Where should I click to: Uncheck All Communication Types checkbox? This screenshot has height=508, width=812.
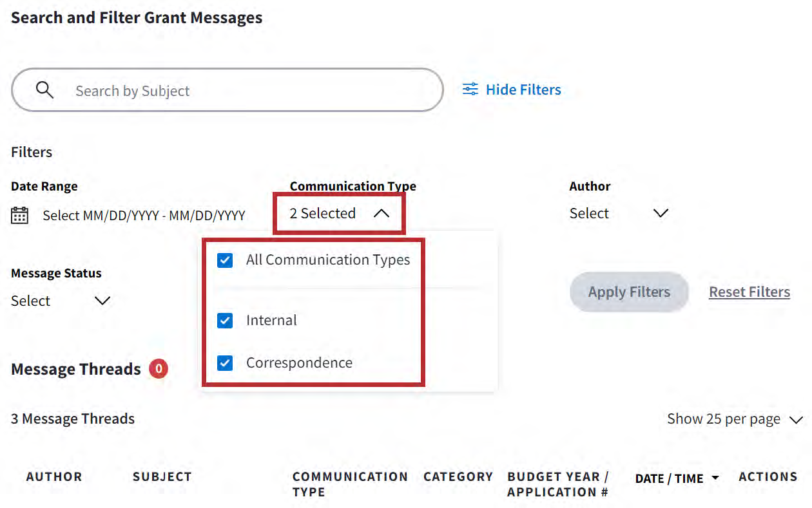[225, 260]
